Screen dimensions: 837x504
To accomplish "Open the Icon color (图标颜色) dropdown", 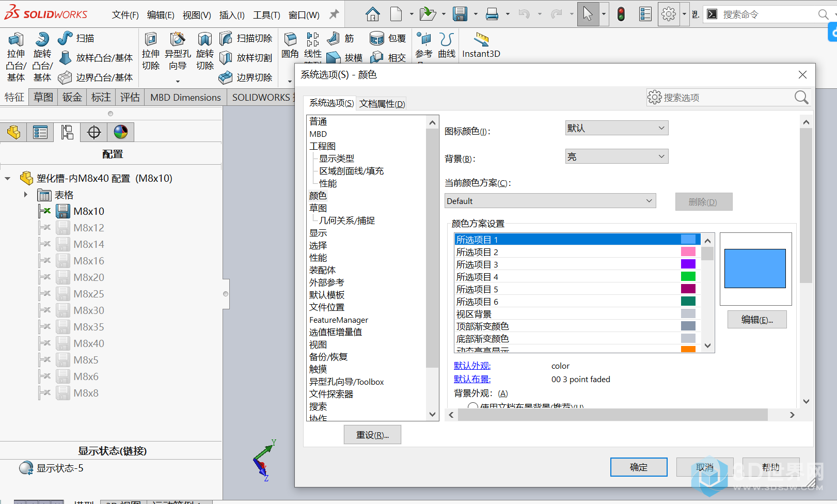I will pyautogui.click(x=617, y=128).
